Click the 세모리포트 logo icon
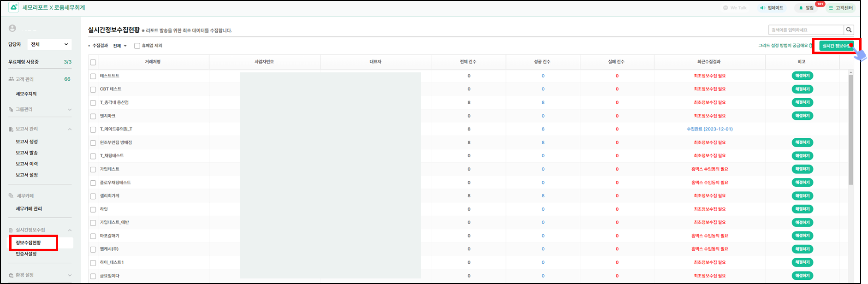The height and width of the screenshot is (284, 868). 13,7
